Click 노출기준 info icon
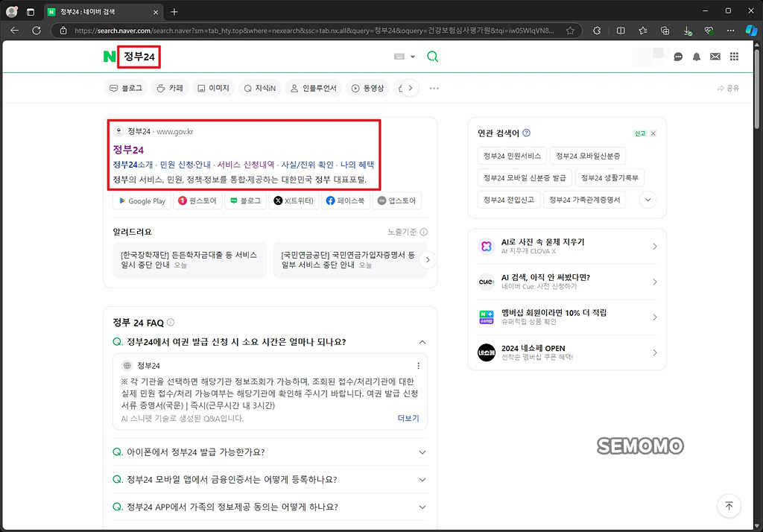The image size is (763, 532). tap(424, 232)
